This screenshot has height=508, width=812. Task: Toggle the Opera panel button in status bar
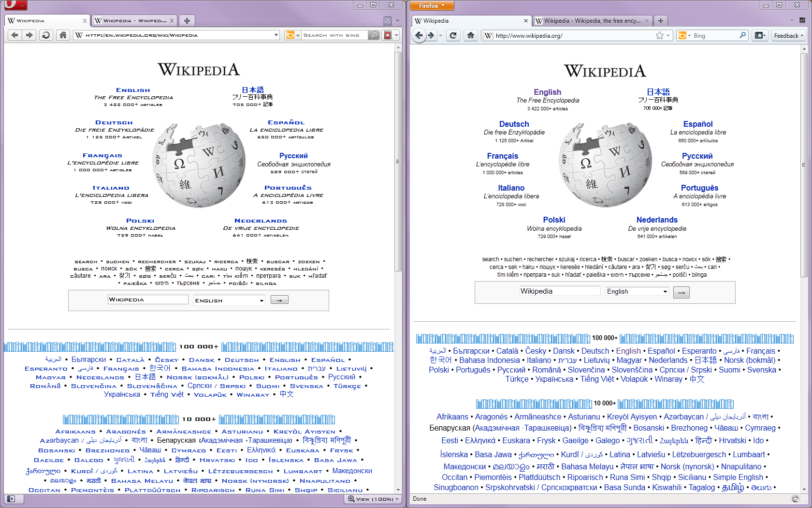click(x=12, y=499)
